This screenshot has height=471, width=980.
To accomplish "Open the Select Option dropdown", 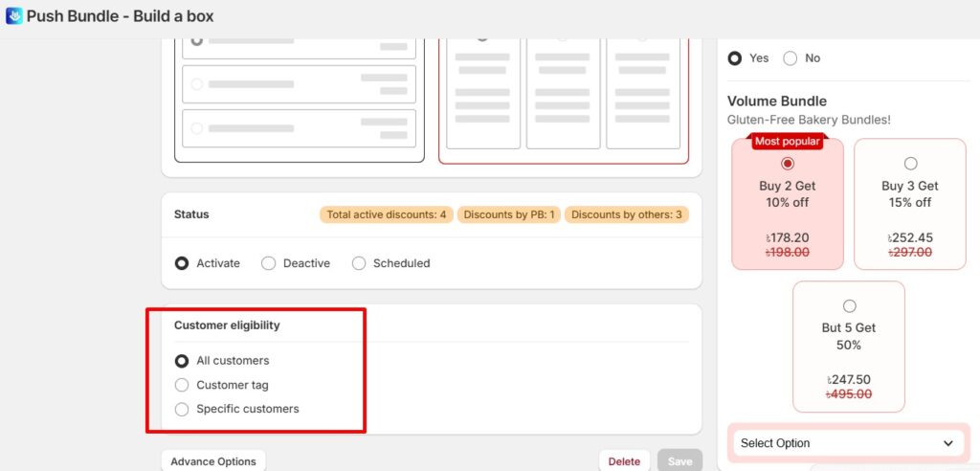I will click(848, 443).
